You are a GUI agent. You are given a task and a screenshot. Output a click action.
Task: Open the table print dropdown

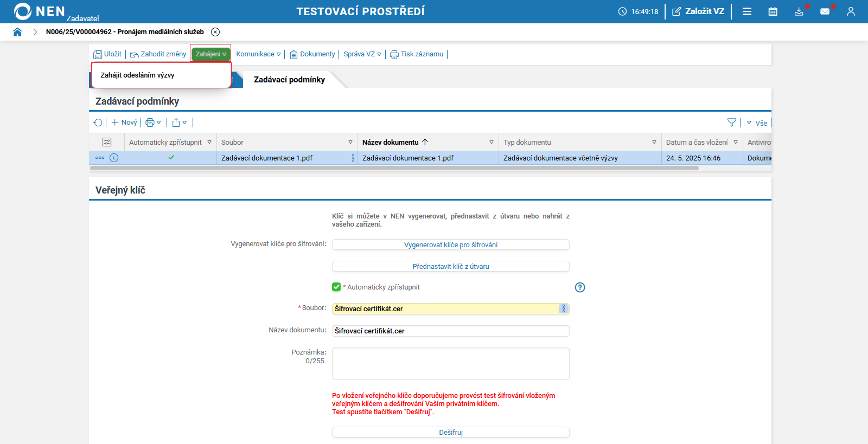pos(153,123)
